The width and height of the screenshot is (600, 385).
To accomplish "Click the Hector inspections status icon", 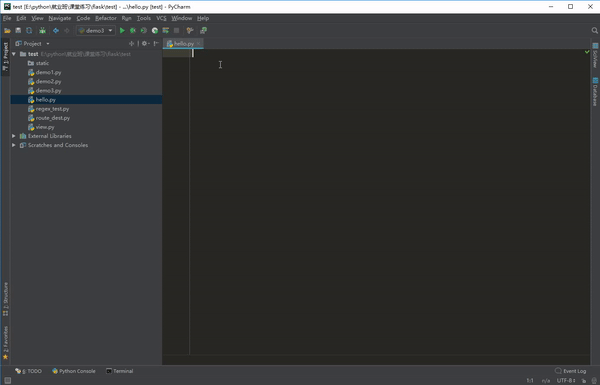I will (594, 380).
